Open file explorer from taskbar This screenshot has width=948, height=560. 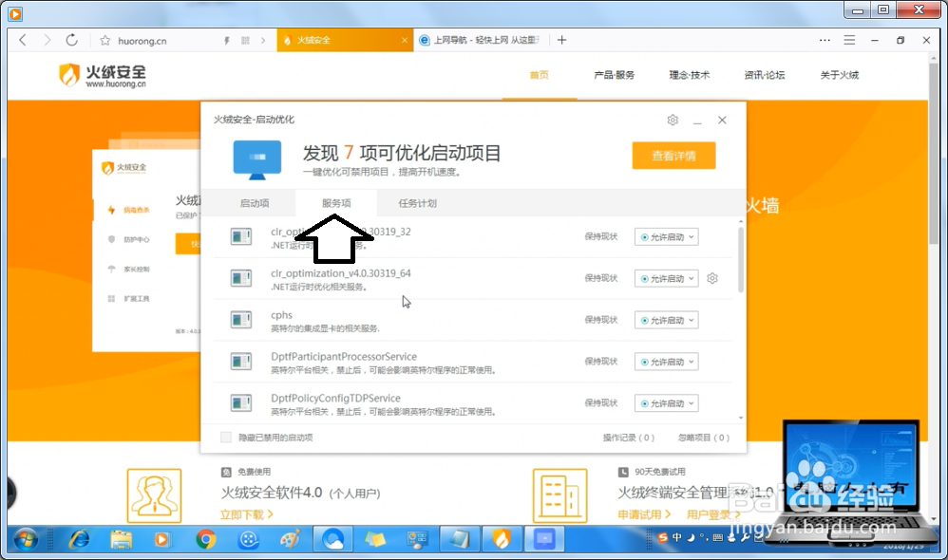(x=121, y=539)
